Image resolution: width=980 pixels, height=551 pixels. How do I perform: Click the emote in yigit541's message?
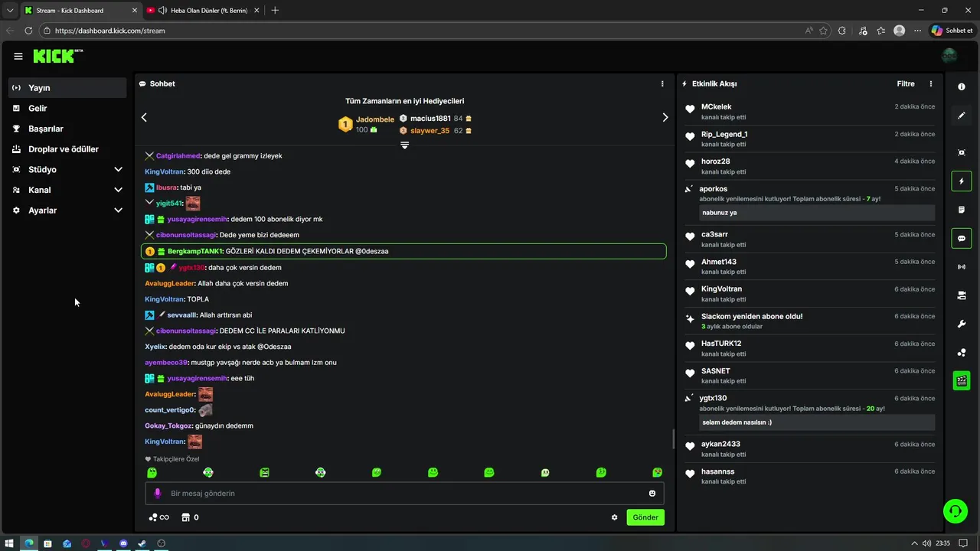tap(193, 204)
